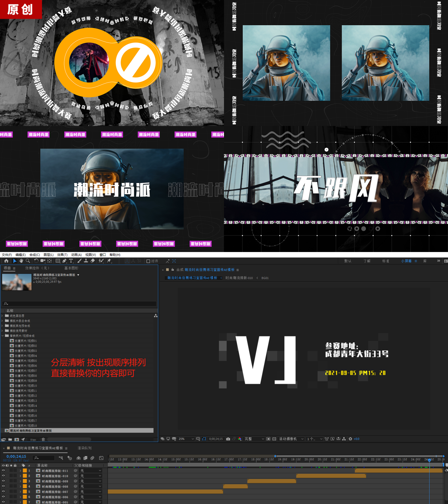The image size is (448, 504).
Task: Open the 编辑(E) menu
Action: tap(21, 255)
